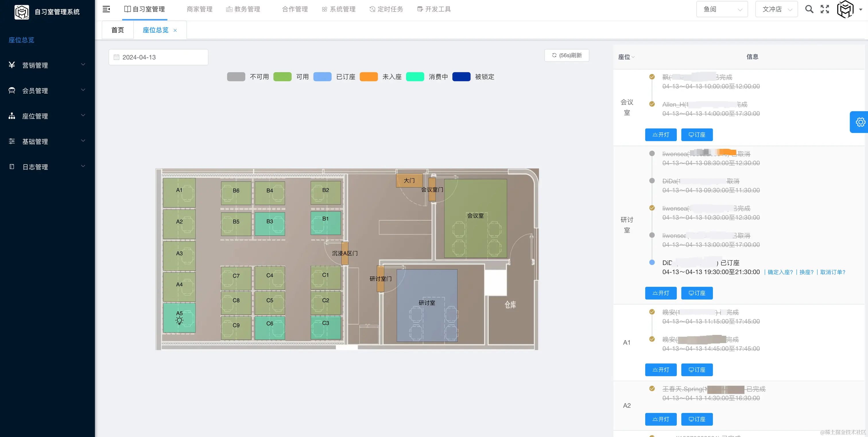Turn on lights for seat A1
Screen dimensions: 868x437
click(x=660, y=370)
